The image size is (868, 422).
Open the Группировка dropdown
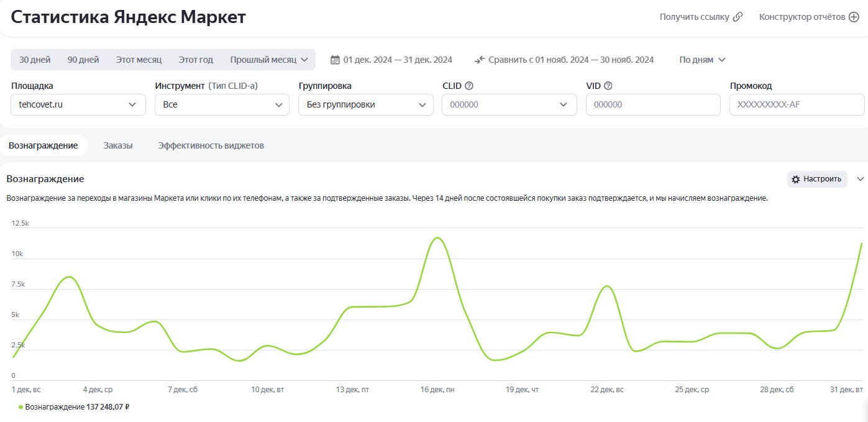(366, 104)
